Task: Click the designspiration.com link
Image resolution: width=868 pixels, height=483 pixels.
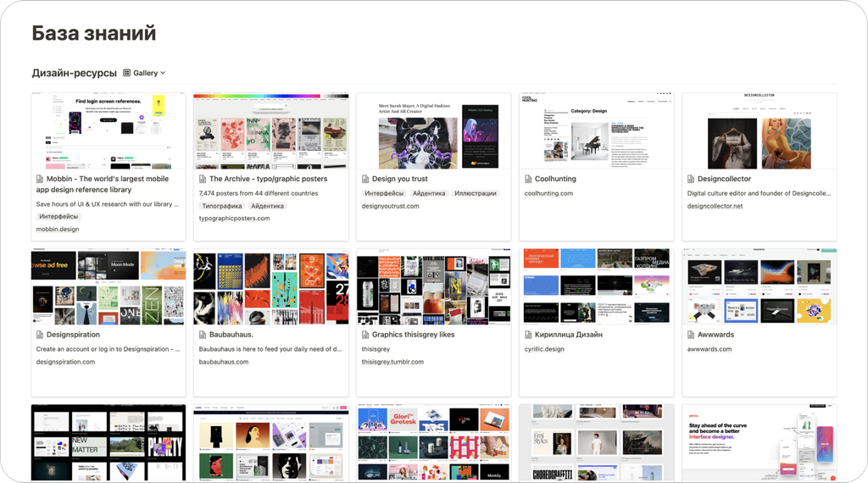Action: pyautogui.click(x=65, y=362)
